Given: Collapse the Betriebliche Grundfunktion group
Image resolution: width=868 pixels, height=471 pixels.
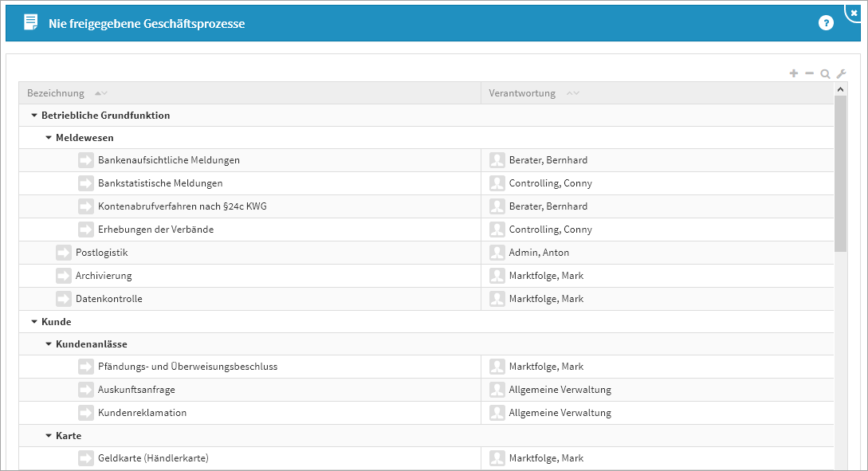Looking at the screenshot, I should point(34,116).
